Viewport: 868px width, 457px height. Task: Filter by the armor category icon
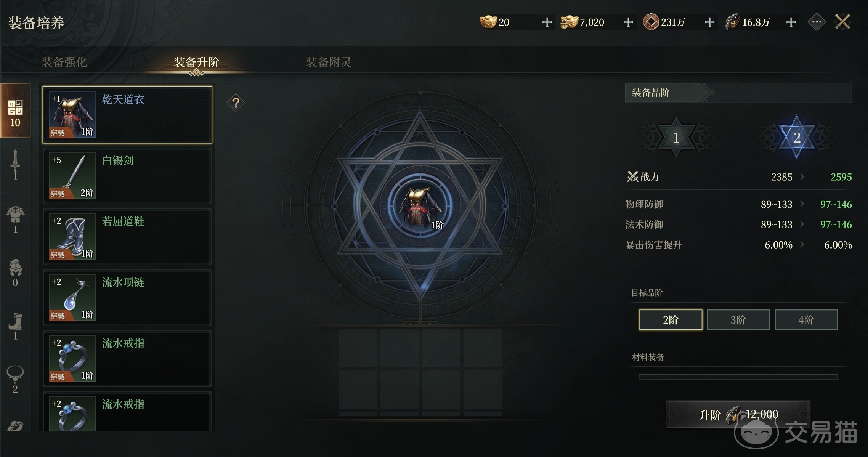coord(15,220)
